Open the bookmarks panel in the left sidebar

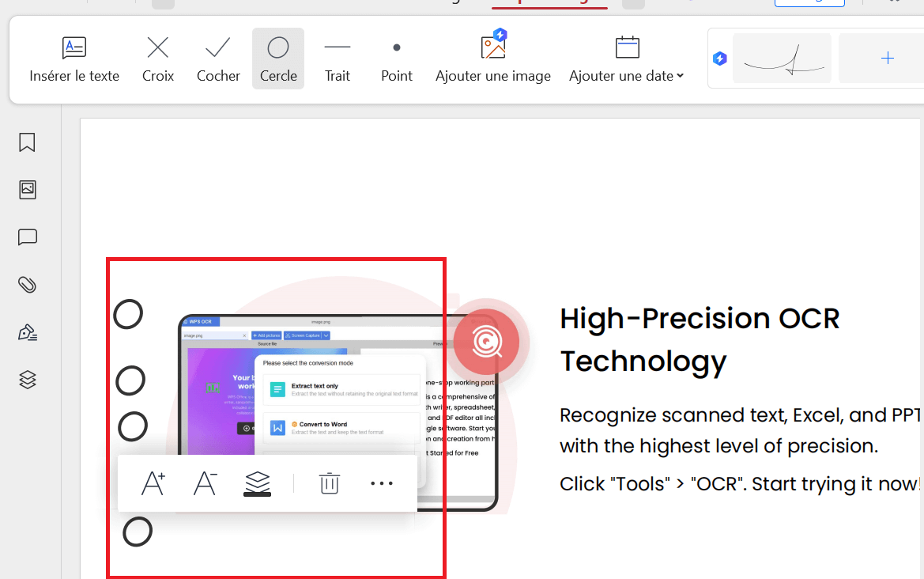click(x=27, y=142)
